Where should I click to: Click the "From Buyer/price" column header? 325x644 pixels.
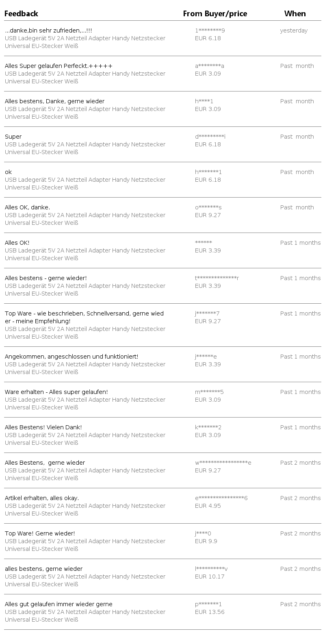click(x=215, y=14)
